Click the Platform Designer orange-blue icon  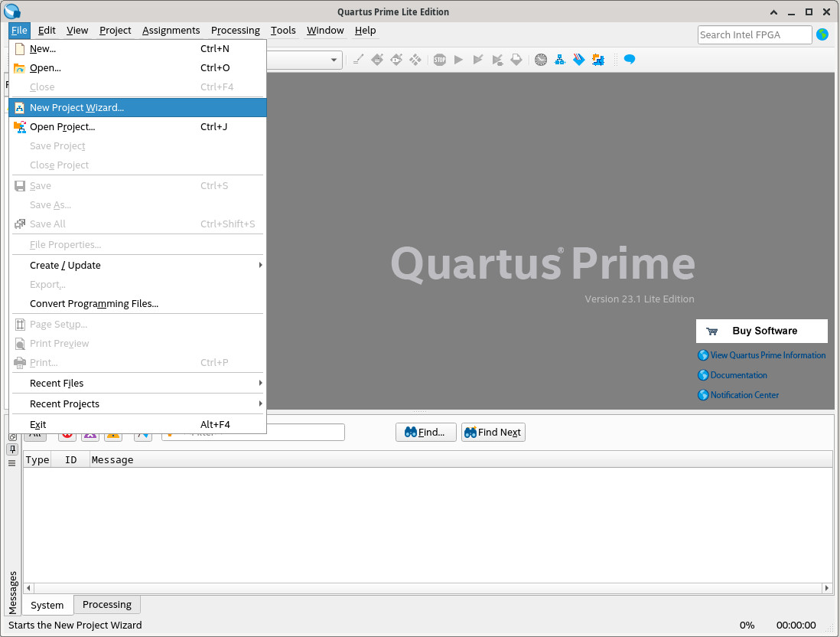point(598,60)
